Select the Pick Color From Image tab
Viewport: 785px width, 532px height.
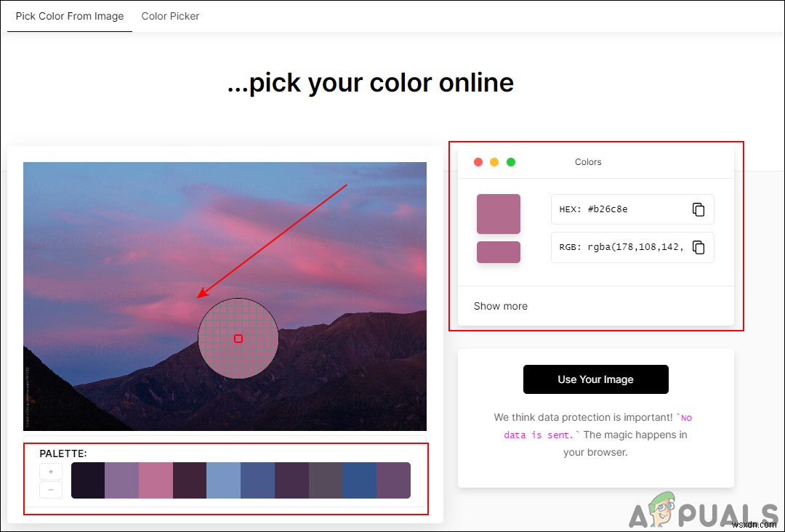[69, 16]
